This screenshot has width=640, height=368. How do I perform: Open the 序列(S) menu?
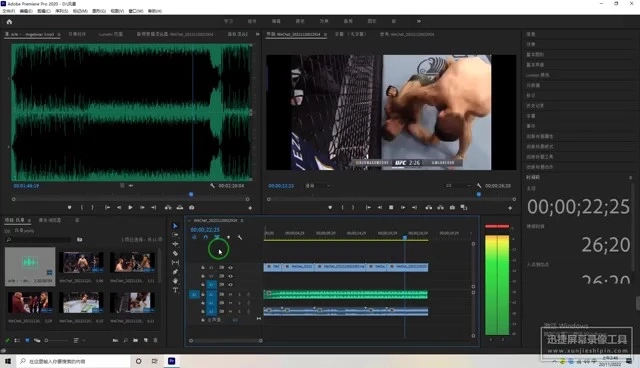click(62, 11)
